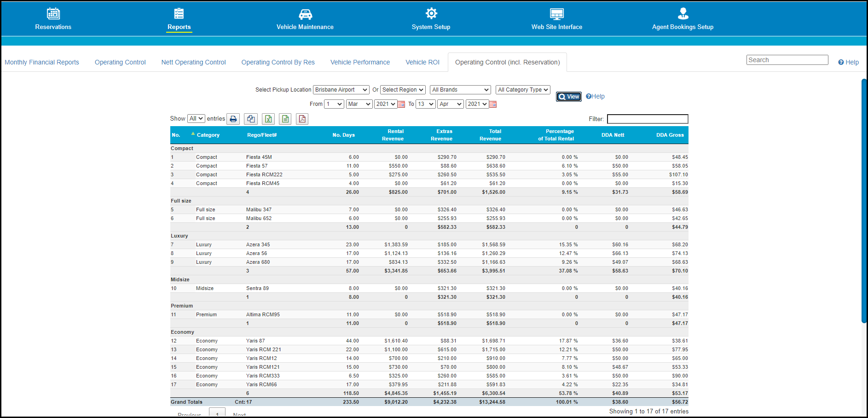Open the From date calendar picker

401,104
